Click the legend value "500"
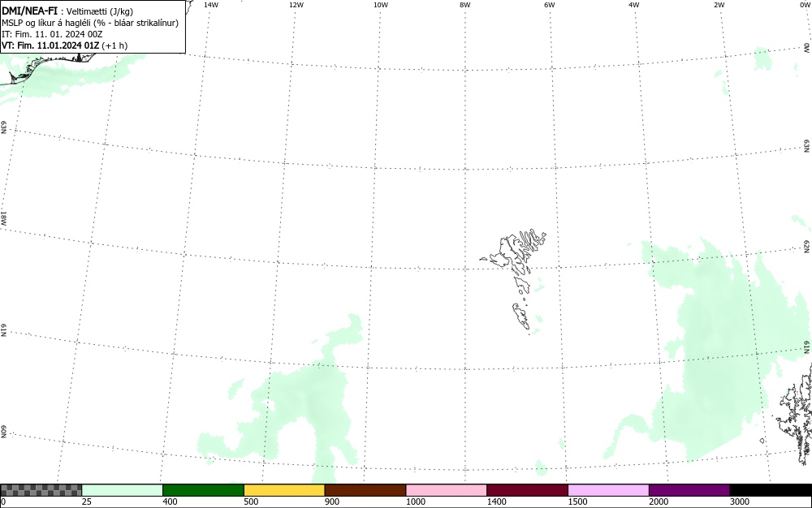This screenshot has width=812, height=508. click(x=251, y=502)
